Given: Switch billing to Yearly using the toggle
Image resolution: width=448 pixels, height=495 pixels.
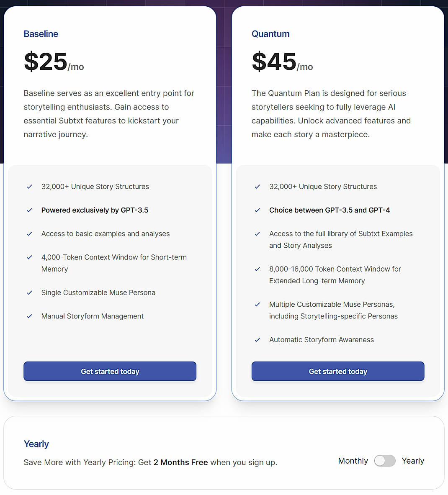Looking at the screenshot, I should pos(385,461).
